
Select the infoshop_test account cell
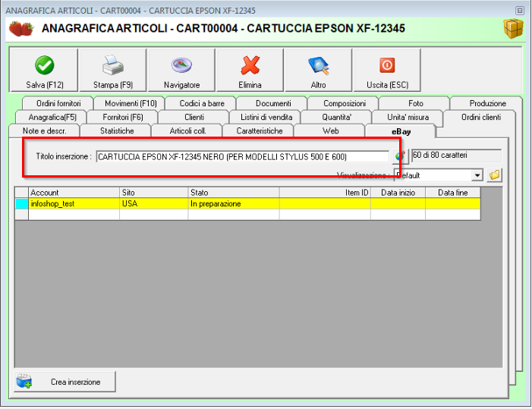(74, 203)
